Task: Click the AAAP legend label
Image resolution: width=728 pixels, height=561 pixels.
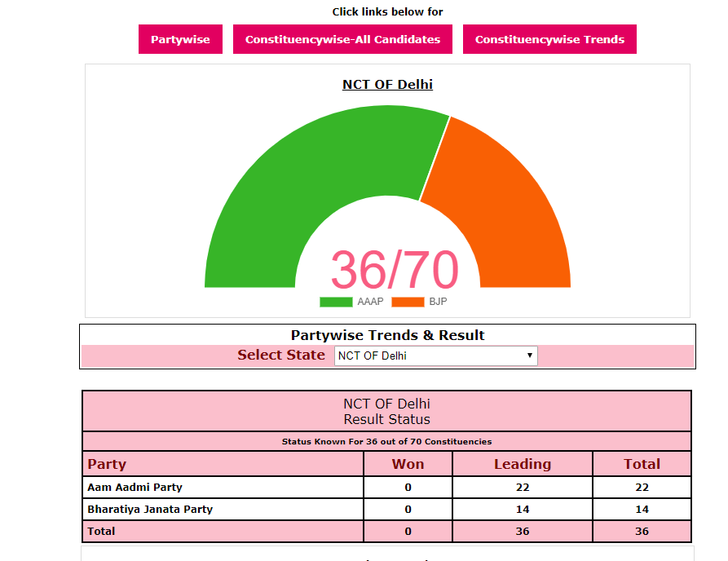Action: click(370, 302)
